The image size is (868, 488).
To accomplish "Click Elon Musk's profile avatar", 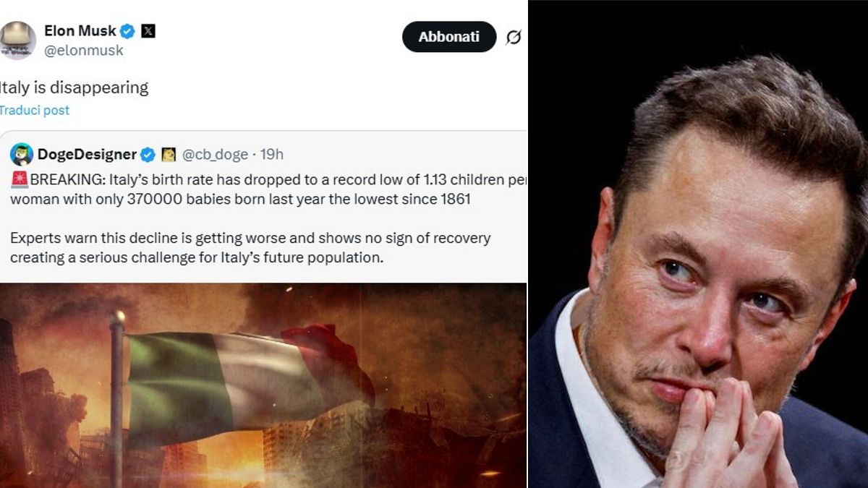I will pyautogui.click(x=17, y=40).
